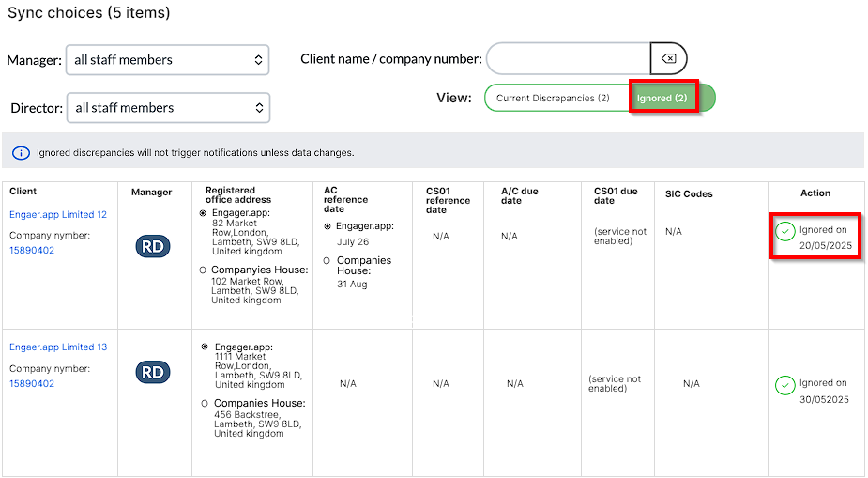Click green check icon for 30/052025 ignore

[x=784, y=385]
